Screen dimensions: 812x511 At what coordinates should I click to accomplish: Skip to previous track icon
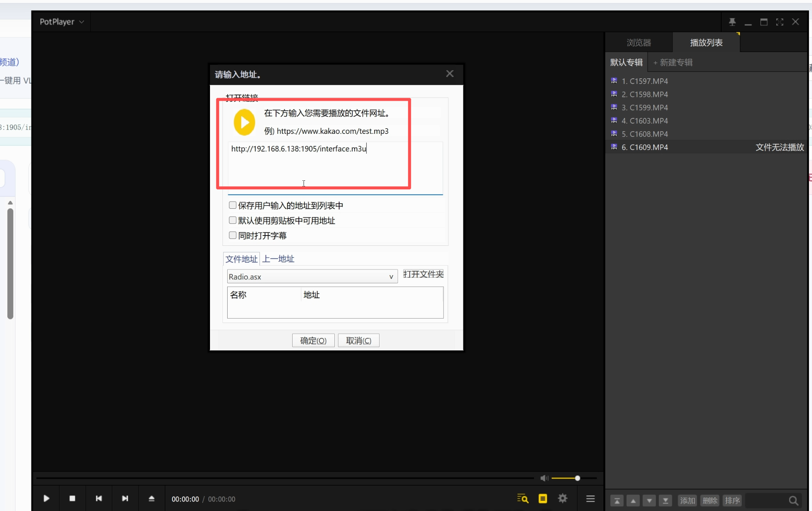[x=99, y=499]
